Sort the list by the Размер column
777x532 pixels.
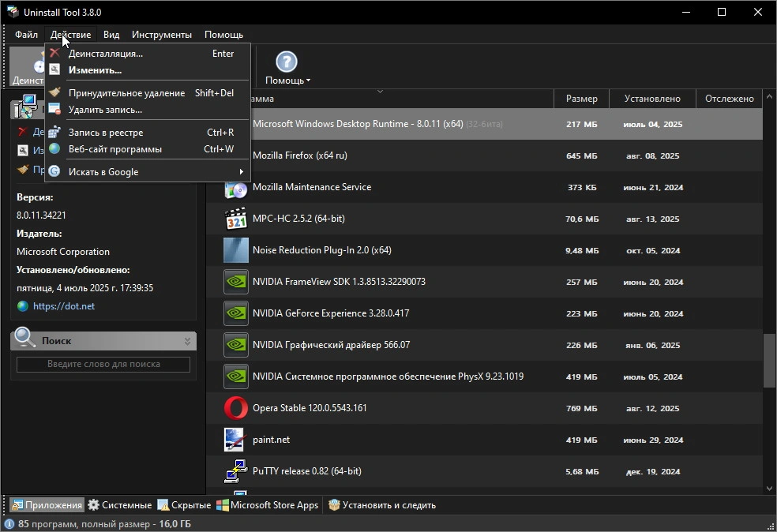(x=581, y=99)
